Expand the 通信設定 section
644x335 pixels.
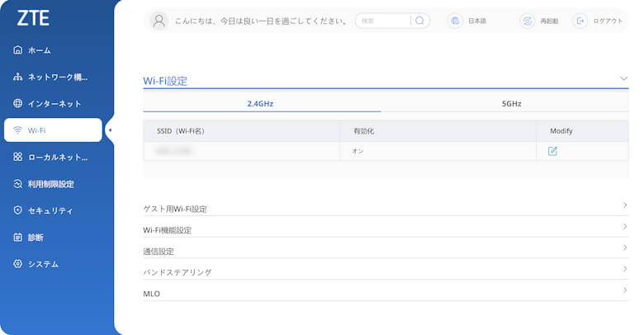[624, 248]
